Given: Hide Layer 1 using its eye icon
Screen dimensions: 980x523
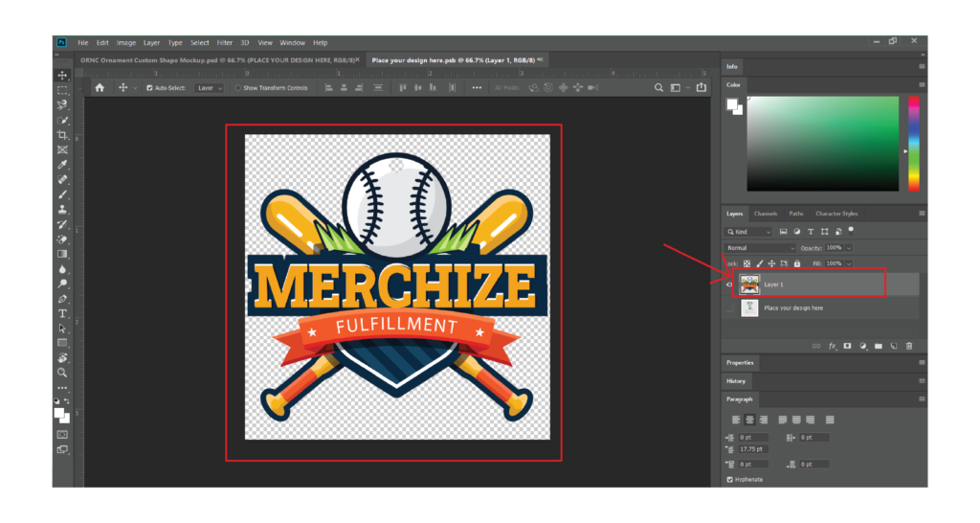Looking at the screenshot, I should pos(729,284).
